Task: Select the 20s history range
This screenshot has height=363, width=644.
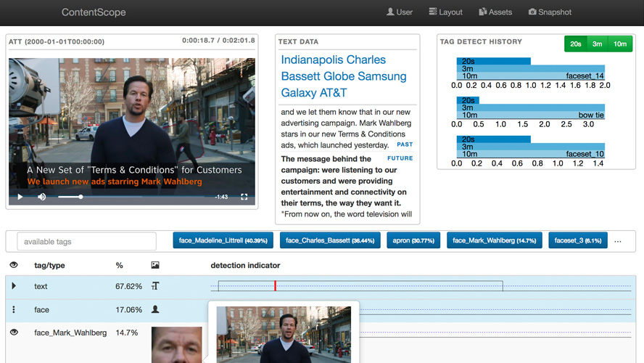Action: 575,44
